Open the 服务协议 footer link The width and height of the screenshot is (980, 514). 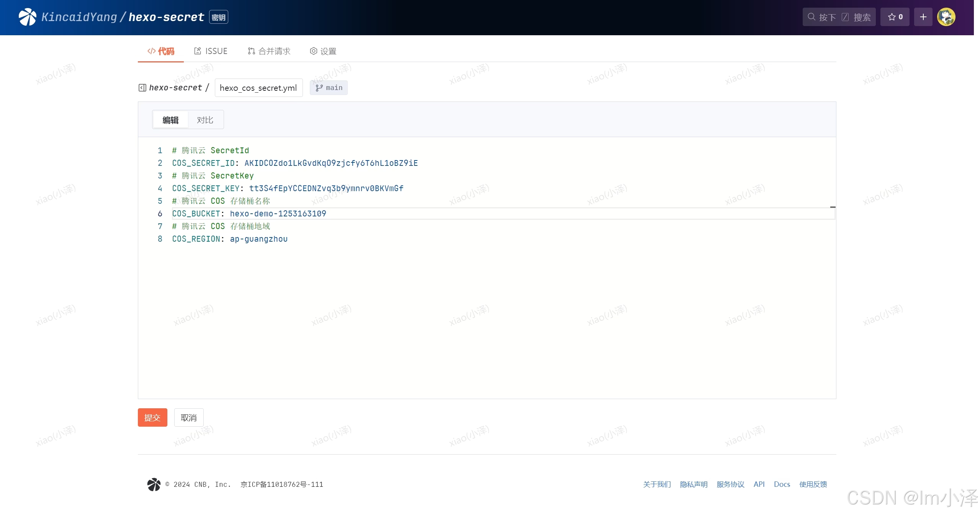(731, 485)
